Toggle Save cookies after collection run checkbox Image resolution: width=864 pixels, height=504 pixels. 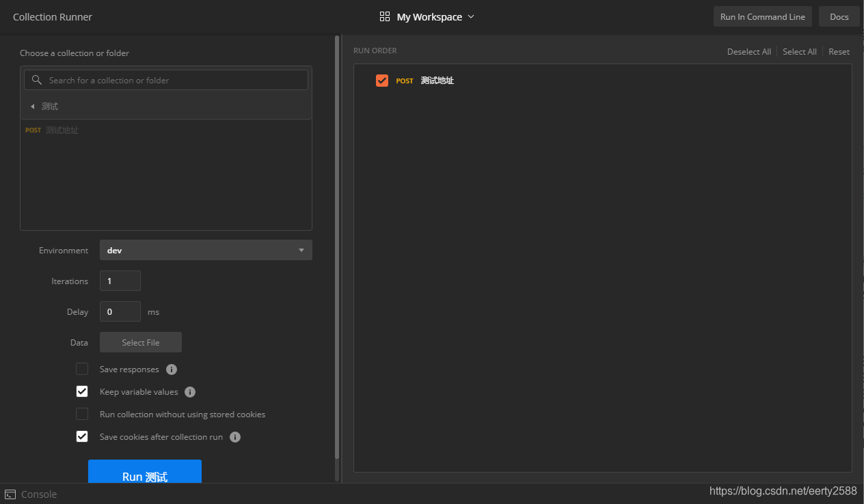pyautogui.click(x=82, y=436)
